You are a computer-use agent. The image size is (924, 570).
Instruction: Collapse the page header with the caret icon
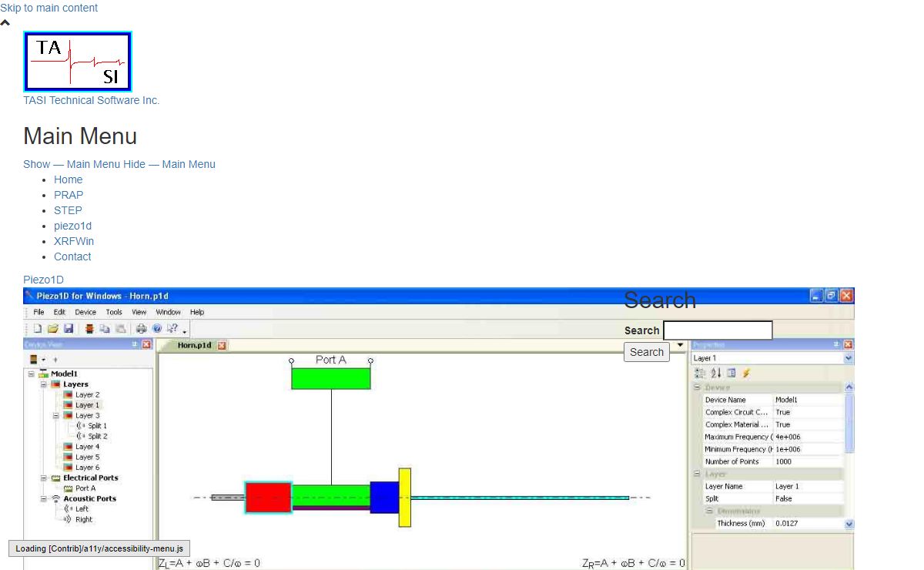tap(5, 23)
